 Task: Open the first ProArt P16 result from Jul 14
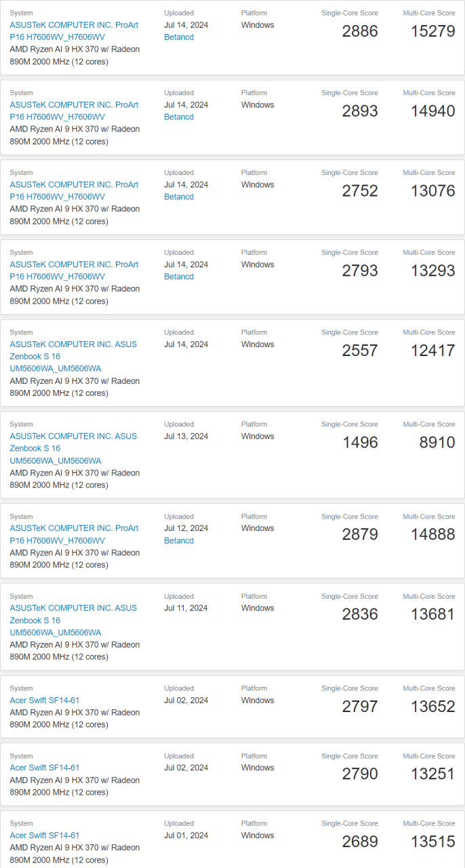click(74, 31)
